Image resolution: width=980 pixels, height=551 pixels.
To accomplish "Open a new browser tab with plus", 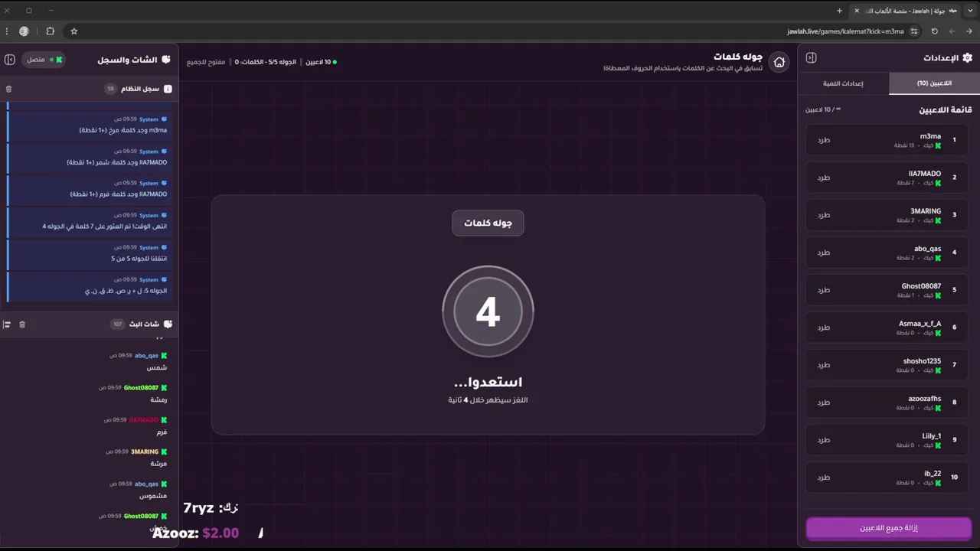I will click(839, 11).
